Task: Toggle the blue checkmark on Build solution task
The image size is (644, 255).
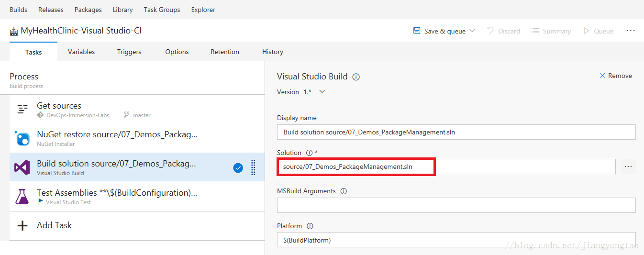Action: 238,167
